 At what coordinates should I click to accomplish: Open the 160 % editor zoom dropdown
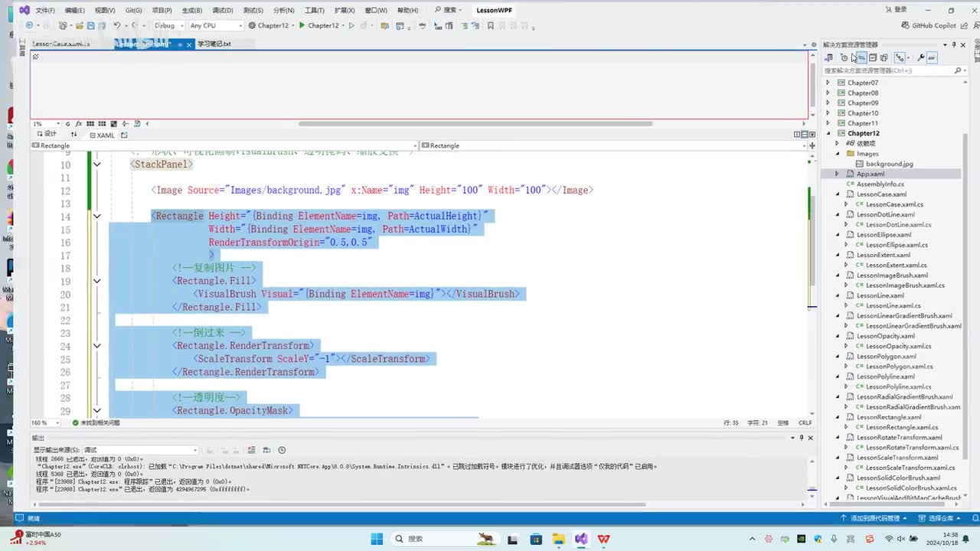click(44, 422)
